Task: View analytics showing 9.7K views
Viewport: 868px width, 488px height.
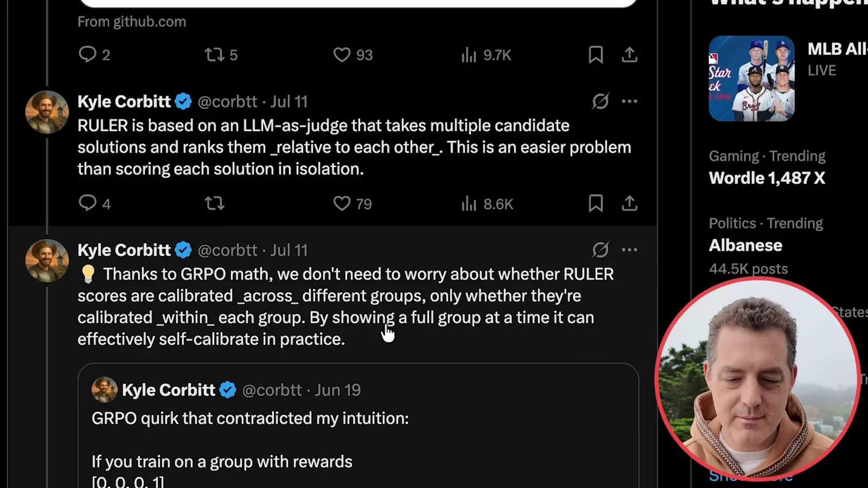Action: pos(486,55)
